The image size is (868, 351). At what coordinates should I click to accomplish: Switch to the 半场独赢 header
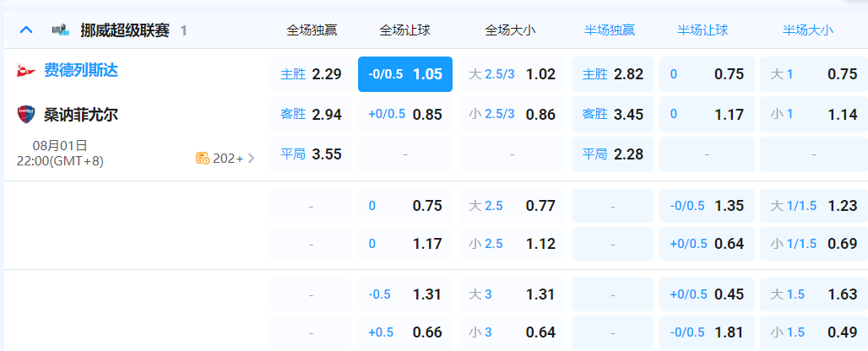click(610, 30)
